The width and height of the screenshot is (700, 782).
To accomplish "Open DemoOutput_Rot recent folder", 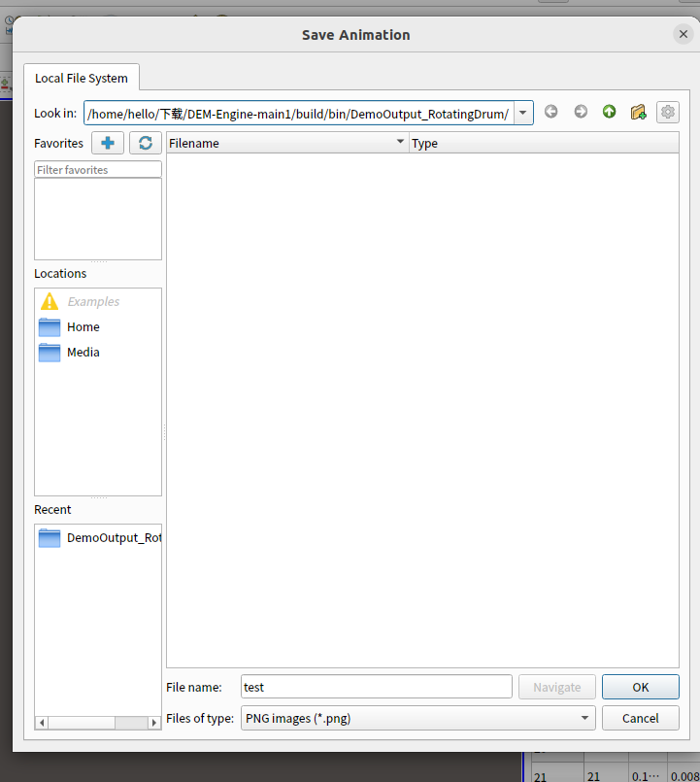I will [x=100, y=538].
